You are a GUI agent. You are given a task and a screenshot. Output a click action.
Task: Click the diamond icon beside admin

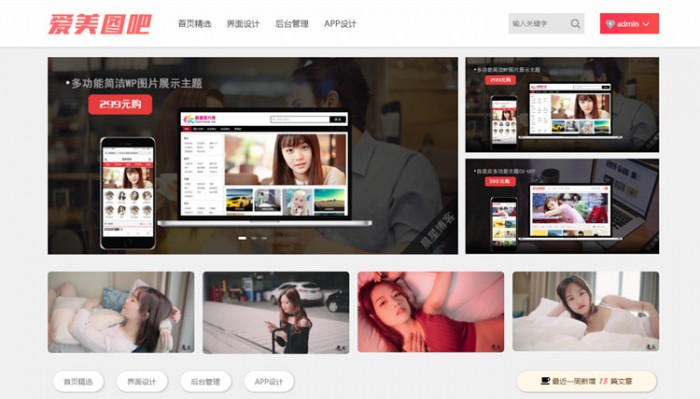coord(610,24)
